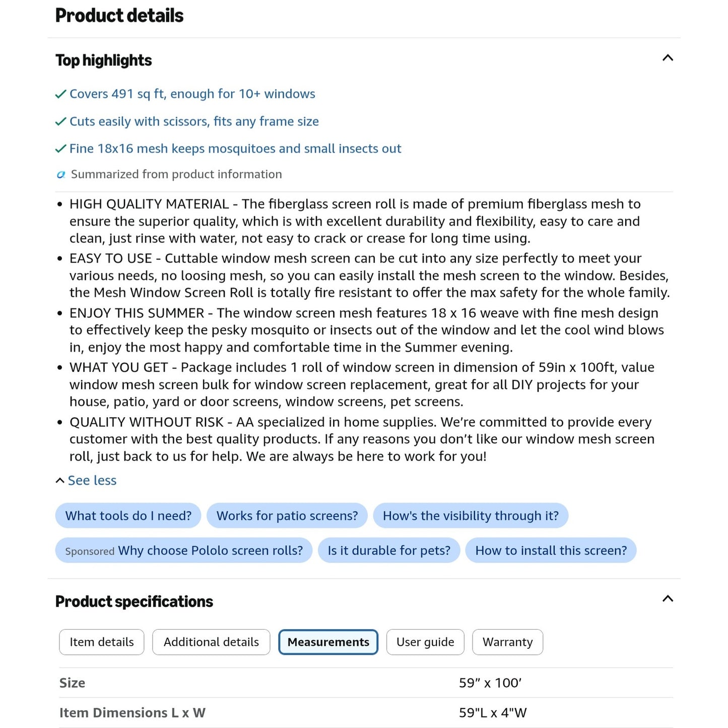The width and height of the screenshot is (728, 728).
Task: Click the Size row value 59" x 100'
Action: point(490,683)
